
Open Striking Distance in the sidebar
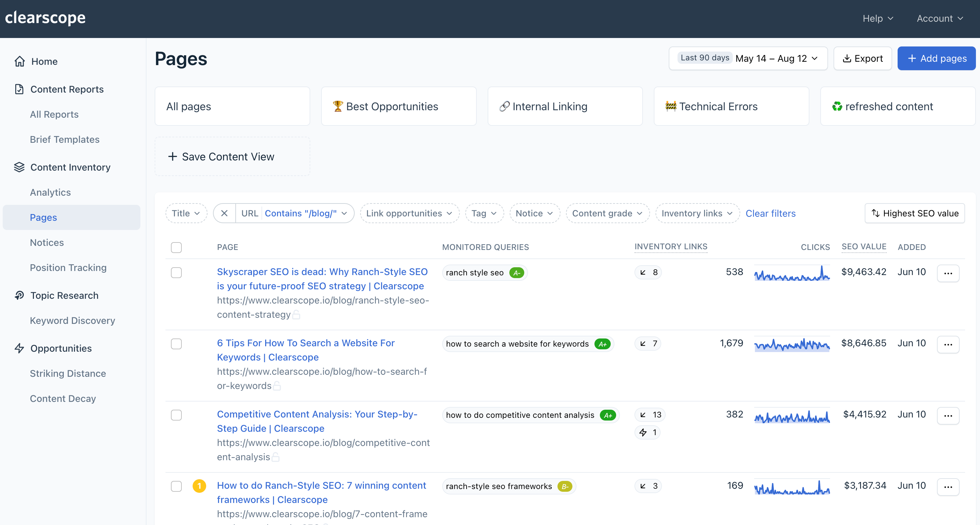coord(68,373)
